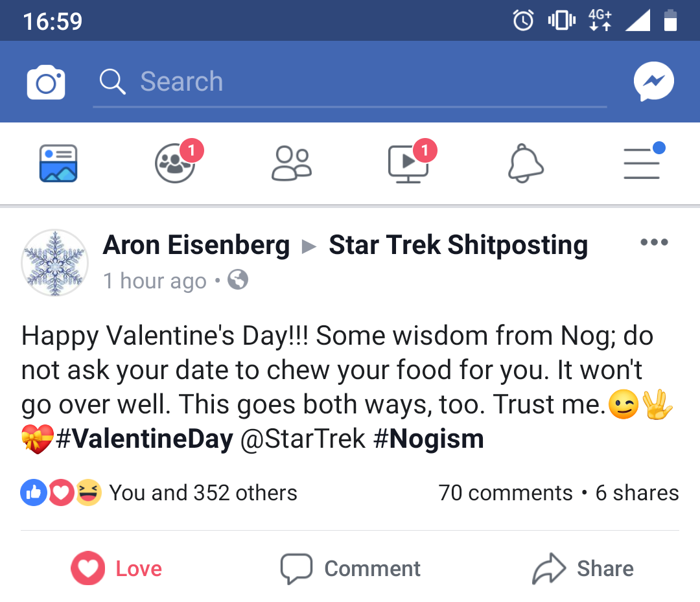The width and height of the screenshot is (700, 602).
Task: View reactions list You and 352 others
Action: [159, 492]
